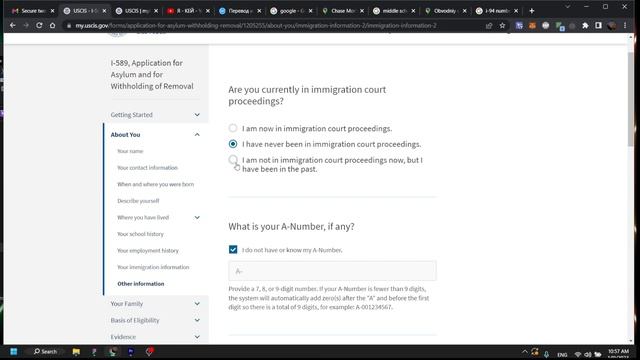Click the microphone tray icon

tap(546, 354)
